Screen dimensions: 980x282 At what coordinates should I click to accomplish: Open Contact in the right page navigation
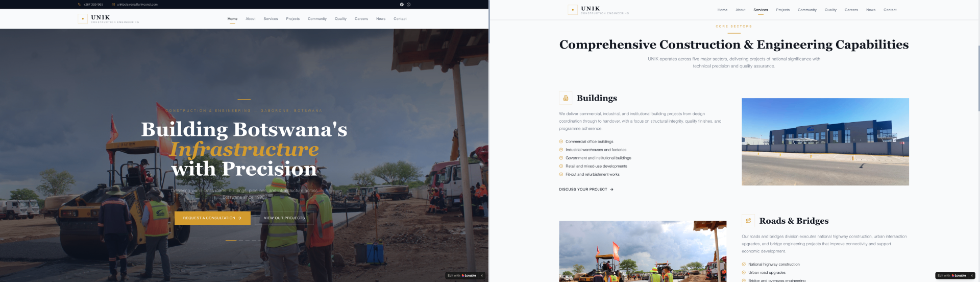[890, 10]
